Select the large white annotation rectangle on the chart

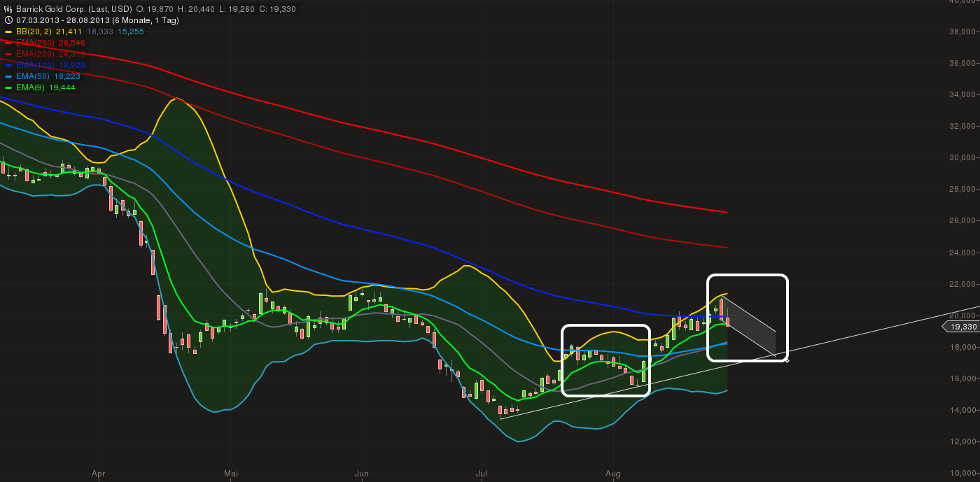748,317
